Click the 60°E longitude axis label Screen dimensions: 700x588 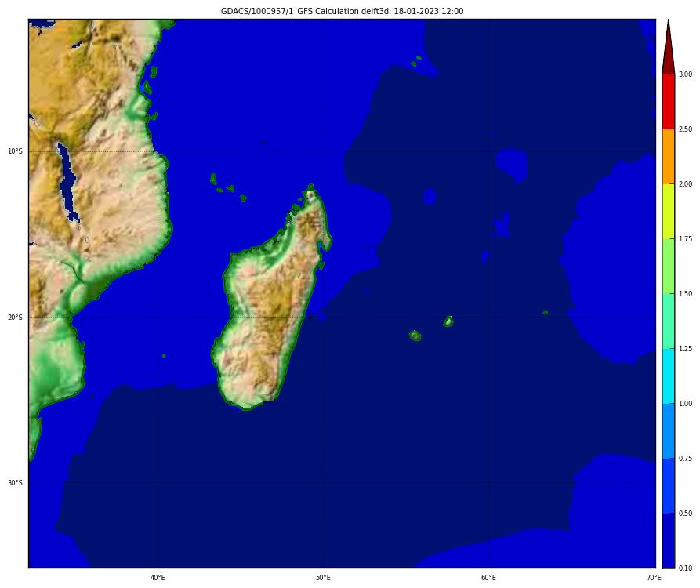pyautogui.click(x=488, y=578)
